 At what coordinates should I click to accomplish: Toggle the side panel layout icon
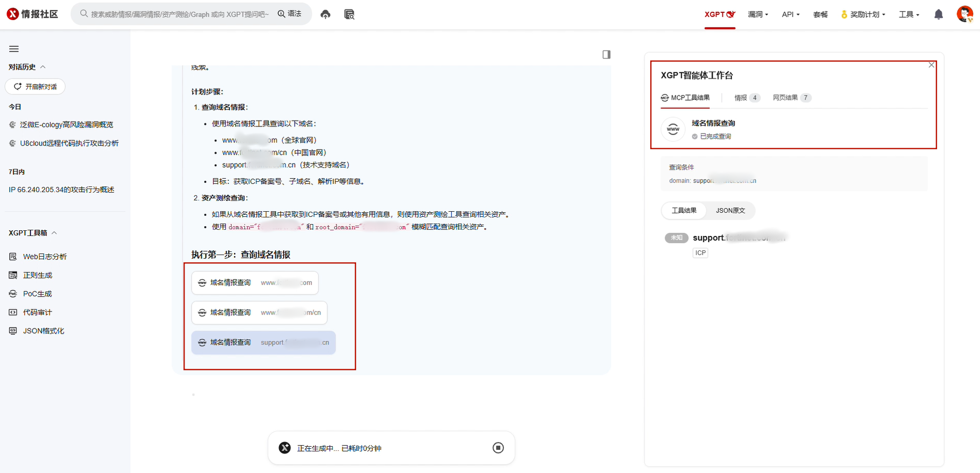pos(606,55)
